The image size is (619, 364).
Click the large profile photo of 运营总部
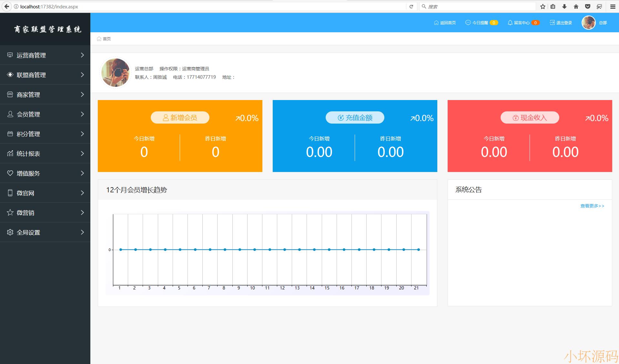(116, 73)
